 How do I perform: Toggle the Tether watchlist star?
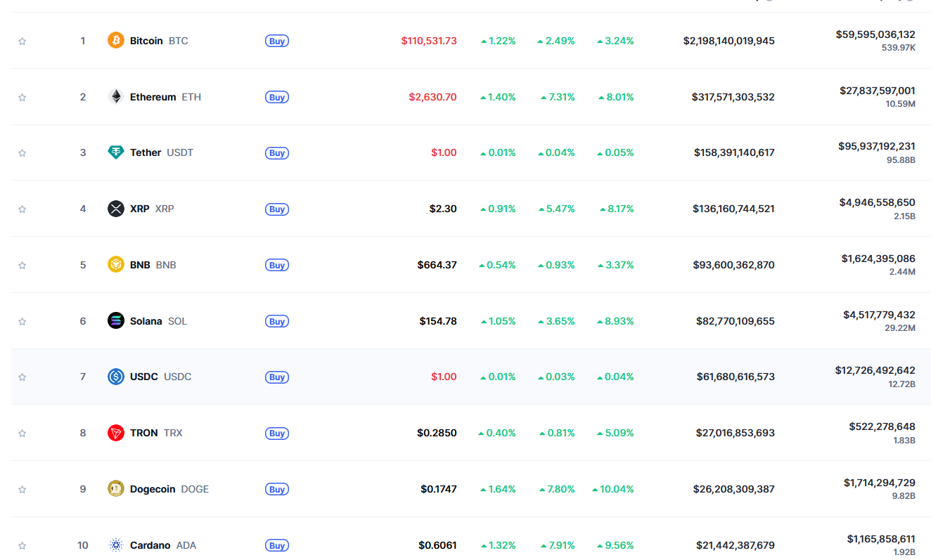coord(22,152)
